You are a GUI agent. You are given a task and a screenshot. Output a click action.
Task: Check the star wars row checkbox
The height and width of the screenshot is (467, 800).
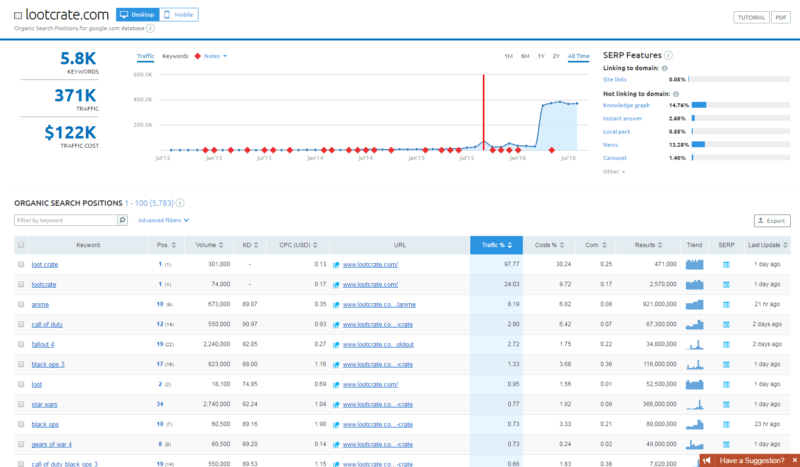(x=21, y=404)
